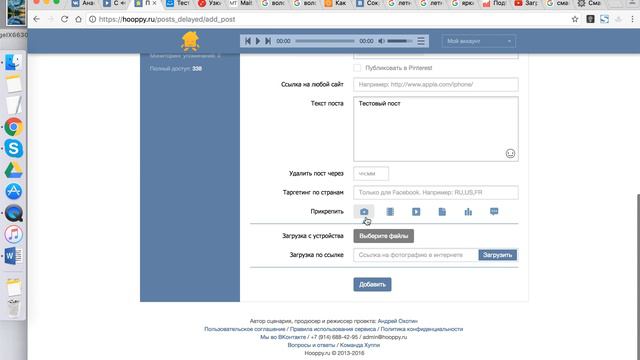Viewport: 640px width, 360px height.
Task: Launch Microsoft Word from the dock
Action: (x=13, y=256)
